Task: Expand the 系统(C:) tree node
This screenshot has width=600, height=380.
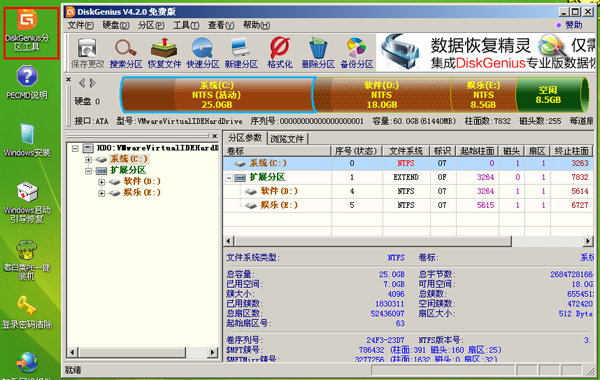Action: (88, 159)
